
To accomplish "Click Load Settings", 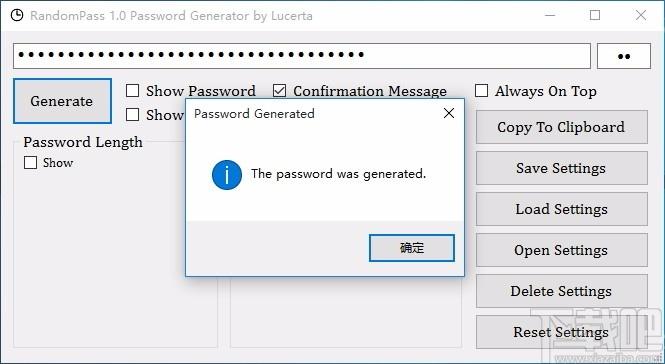I will point(562,209).
